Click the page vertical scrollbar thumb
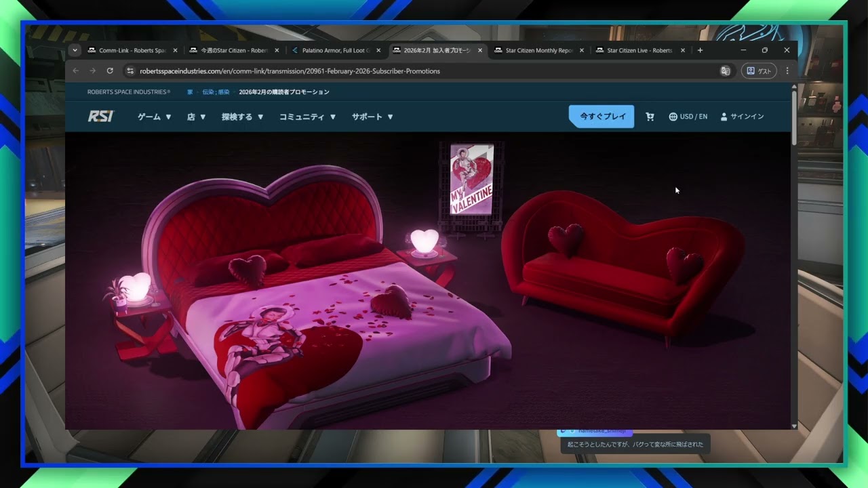The height and width of the screenshot is (488, 868). (x=794, y=118)
